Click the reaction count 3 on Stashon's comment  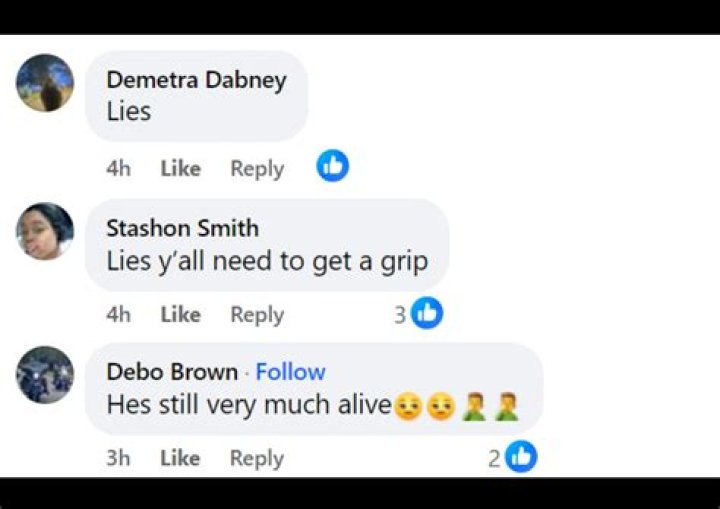[x=400, y=315]
